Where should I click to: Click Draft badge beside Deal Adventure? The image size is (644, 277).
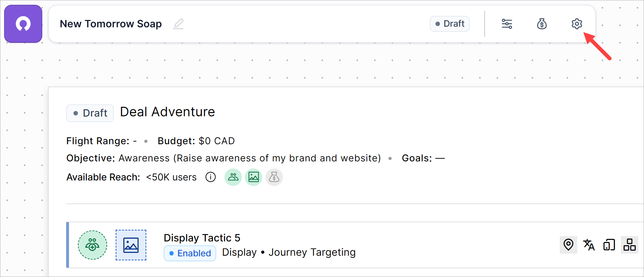pos(90,113)
